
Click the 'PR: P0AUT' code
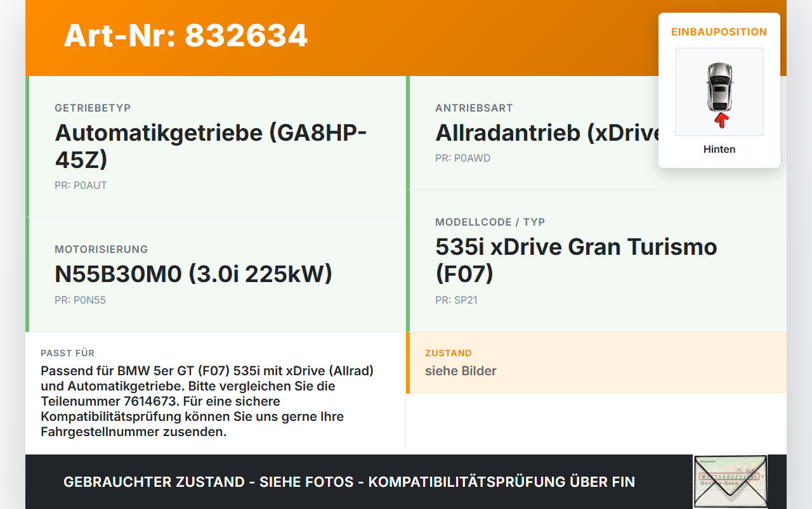(81, 186)
